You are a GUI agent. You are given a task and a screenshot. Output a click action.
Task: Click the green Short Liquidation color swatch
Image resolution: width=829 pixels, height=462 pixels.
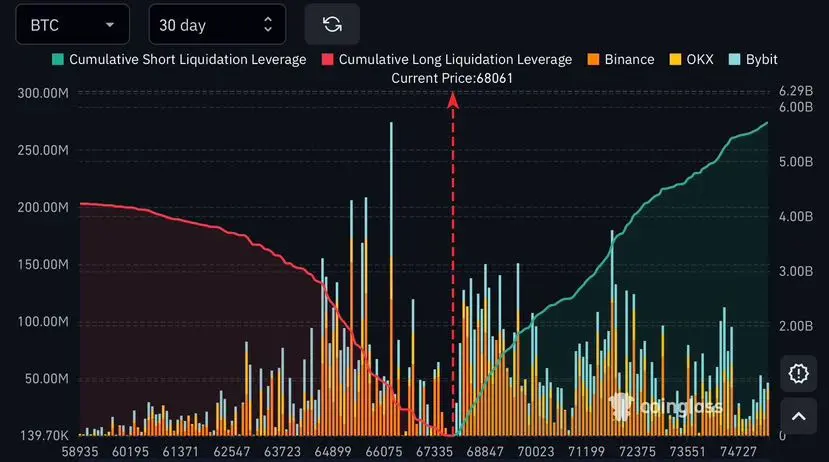[x=58, y=59]
